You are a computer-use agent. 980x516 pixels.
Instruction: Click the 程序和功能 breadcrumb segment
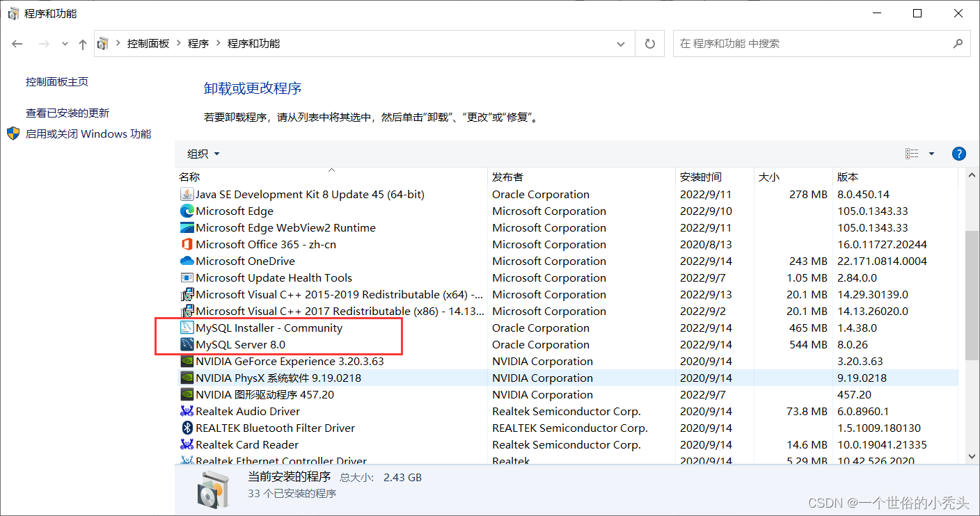(x=253, y=43)
